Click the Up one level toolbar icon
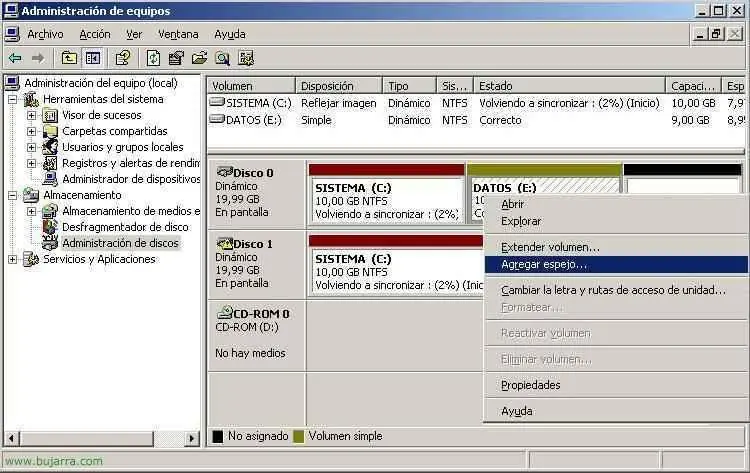 (69, 58)
